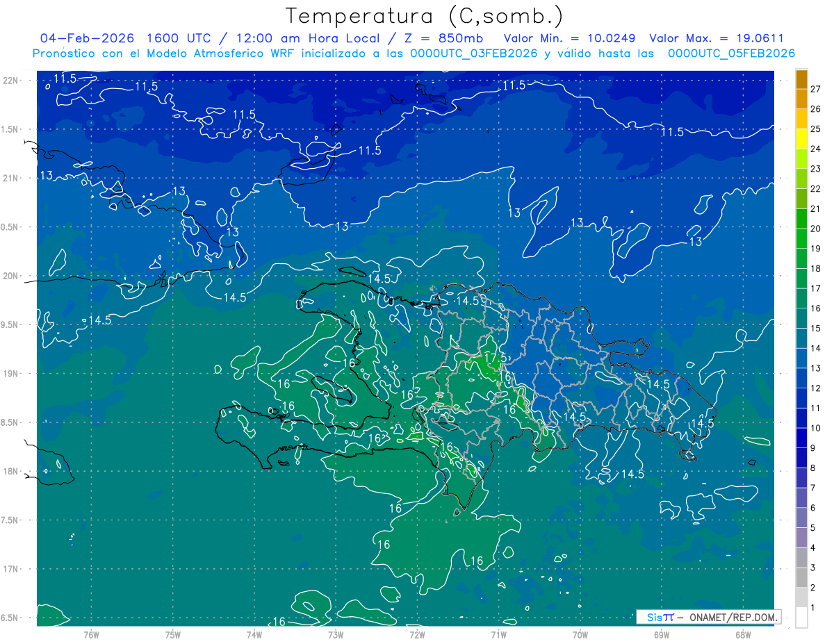Click the '72W' longitude axis label
This screenshot has width=834, height=644.
(417, 635)
